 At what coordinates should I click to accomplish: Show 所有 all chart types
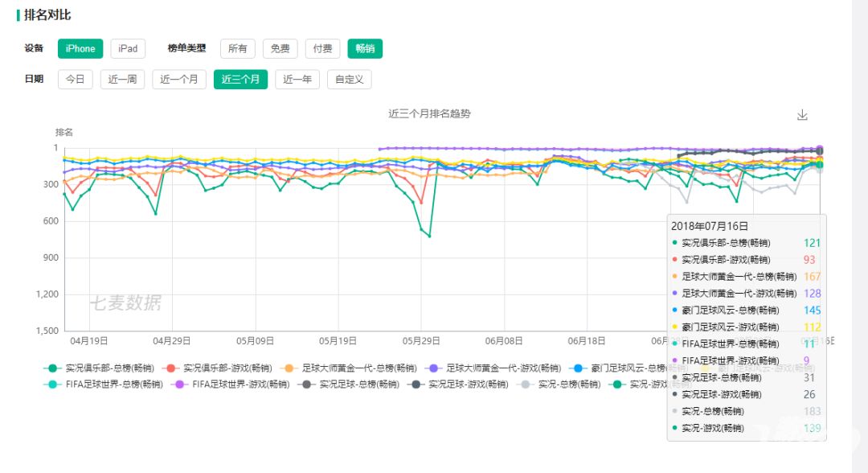click(238, 48)
